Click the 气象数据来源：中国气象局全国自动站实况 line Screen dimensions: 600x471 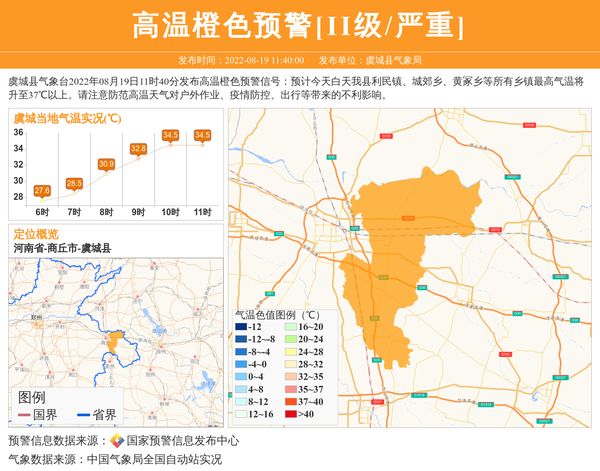click(x=115, y=459)
